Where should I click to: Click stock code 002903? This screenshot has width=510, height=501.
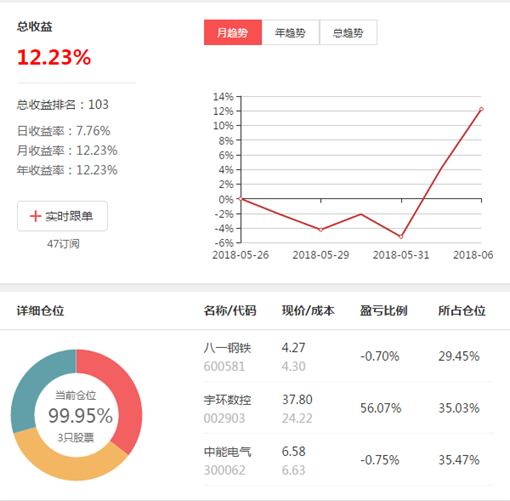coord(224,418)
